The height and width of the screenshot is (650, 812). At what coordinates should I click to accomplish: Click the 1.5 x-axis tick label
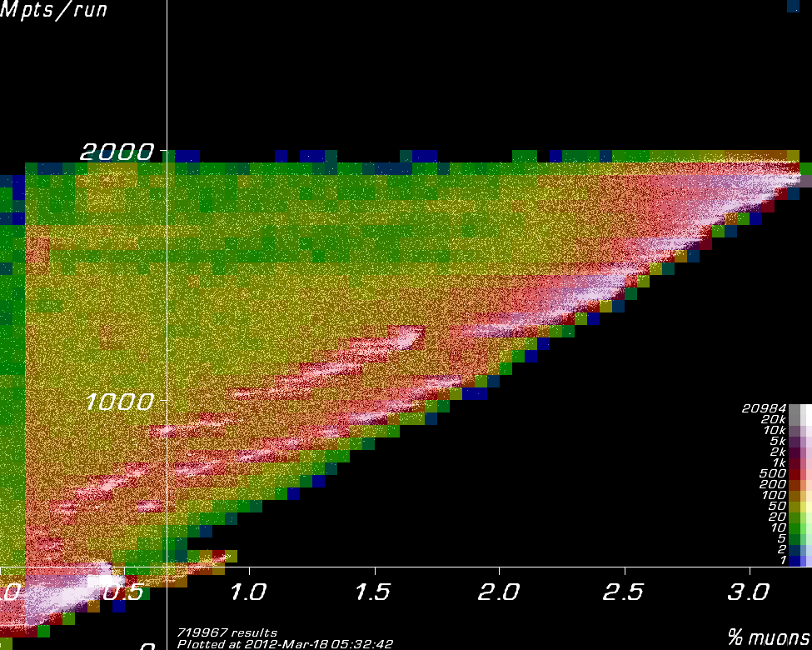point(374,592)
